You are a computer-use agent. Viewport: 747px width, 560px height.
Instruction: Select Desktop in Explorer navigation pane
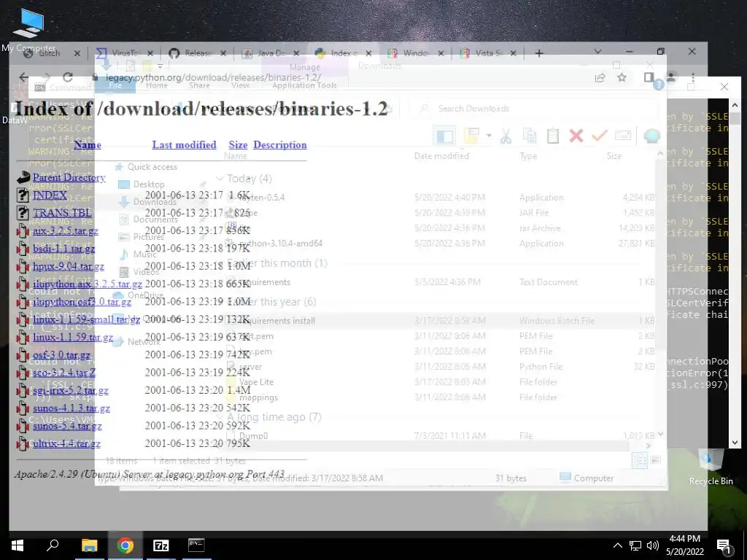149,184
